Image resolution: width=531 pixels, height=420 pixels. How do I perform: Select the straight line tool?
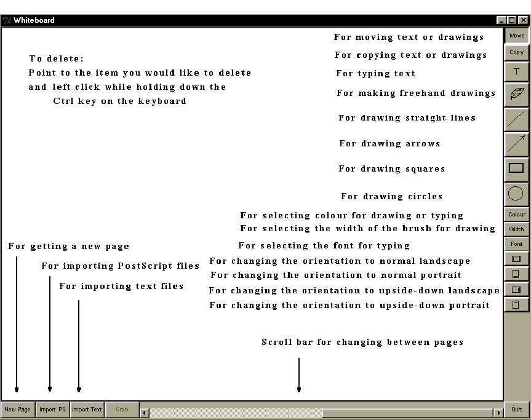516,119
